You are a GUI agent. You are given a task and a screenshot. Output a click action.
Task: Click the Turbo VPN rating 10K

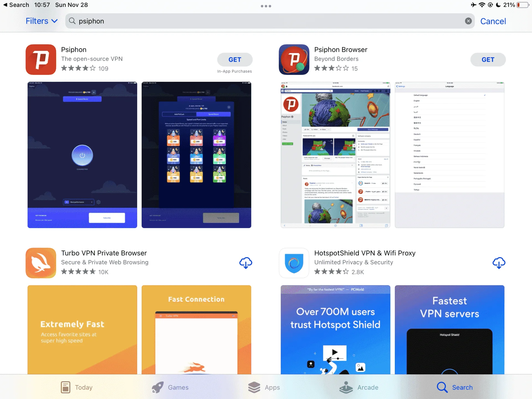click(85, 272)
